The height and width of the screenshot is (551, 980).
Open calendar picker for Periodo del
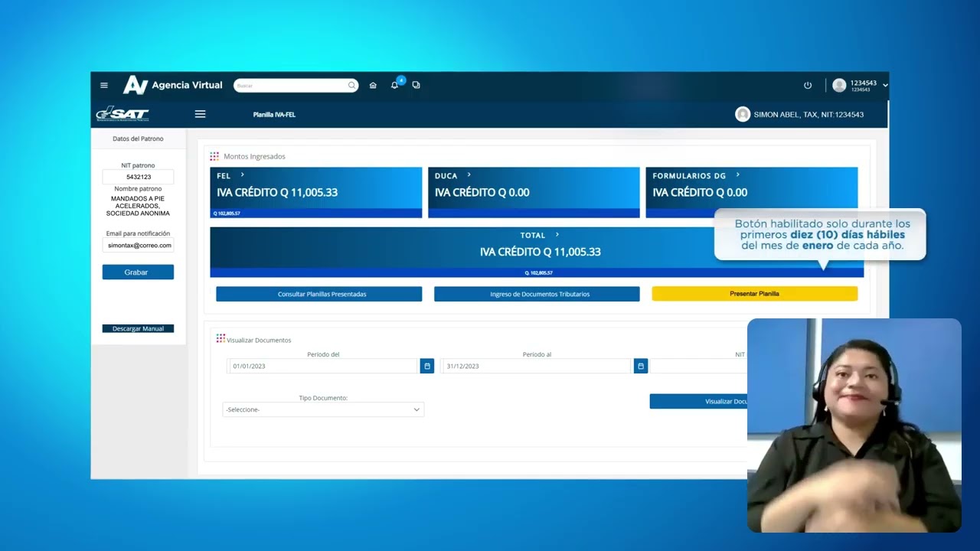(427, 366)
